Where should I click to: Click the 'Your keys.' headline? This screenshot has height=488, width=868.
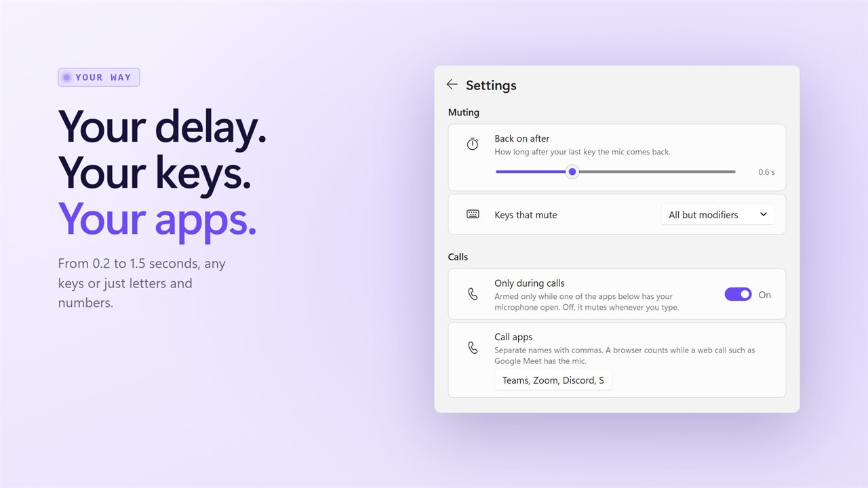coord(155,173)
